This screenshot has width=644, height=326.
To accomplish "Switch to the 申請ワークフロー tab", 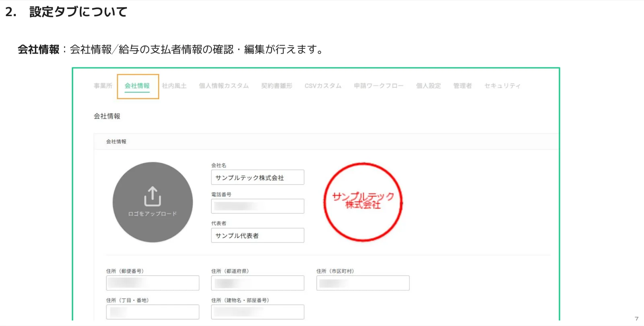I will tap(378, 86).
